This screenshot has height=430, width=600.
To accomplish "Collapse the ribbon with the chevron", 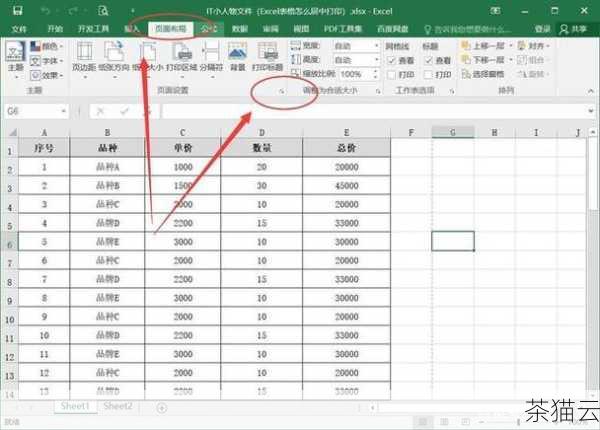I will pos(591,91).
